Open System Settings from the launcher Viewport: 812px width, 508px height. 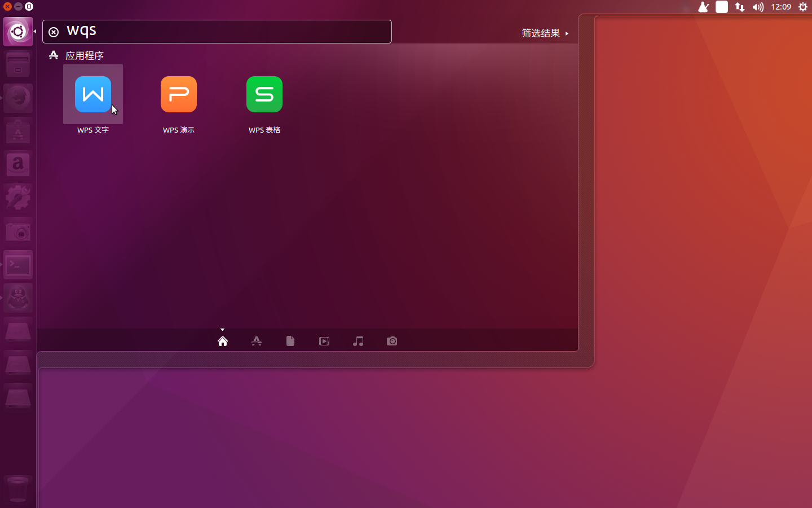18,198
